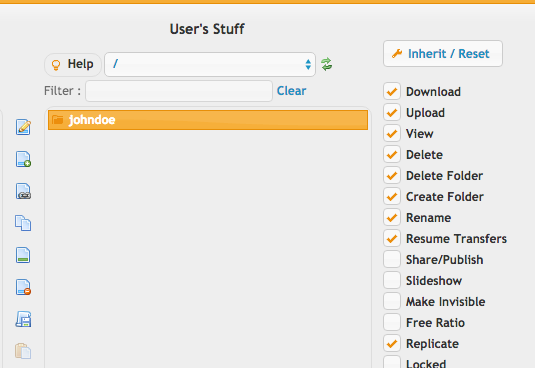Select the johndoe folder

click(x=208, y=120)
